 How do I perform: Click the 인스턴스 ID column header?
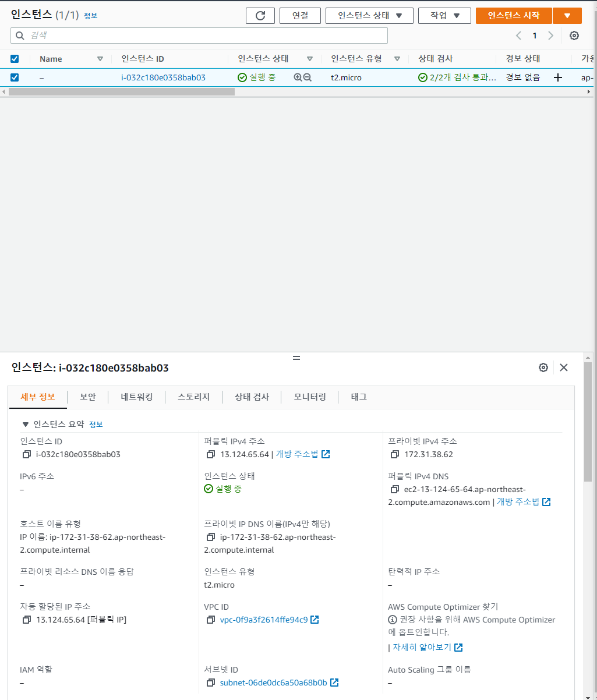click(x=143, y=59)
